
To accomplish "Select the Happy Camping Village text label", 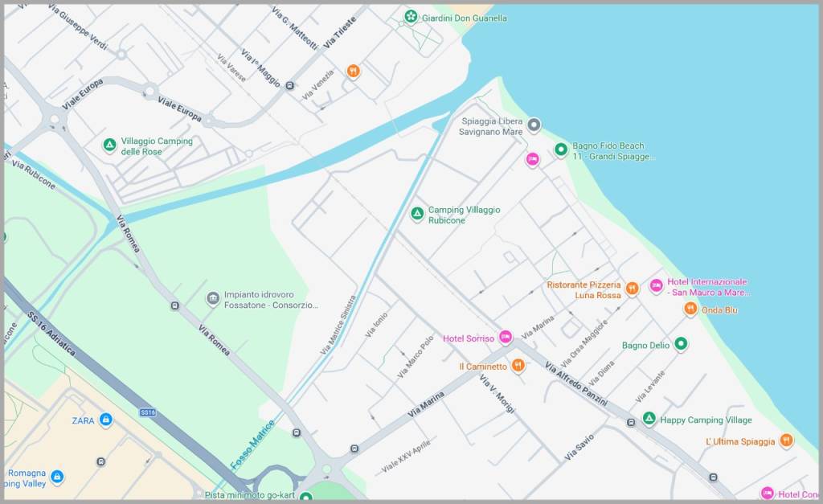I will point(706,420).
